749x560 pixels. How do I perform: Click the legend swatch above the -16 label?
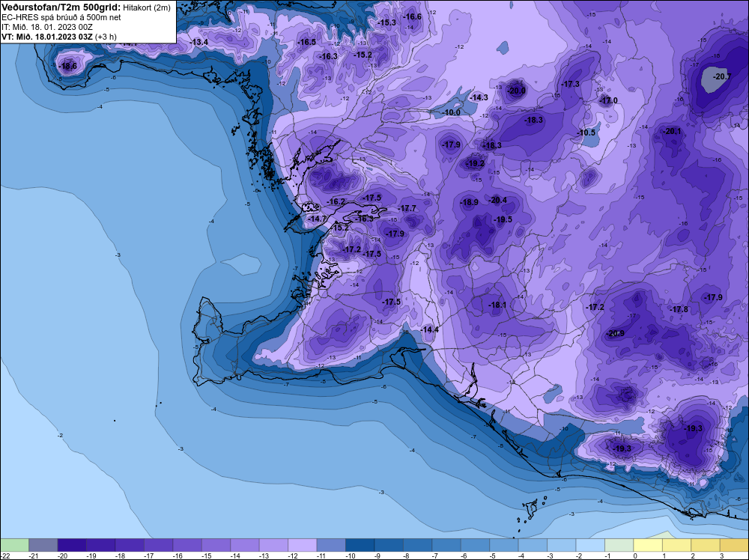click(x=187, y=545)
